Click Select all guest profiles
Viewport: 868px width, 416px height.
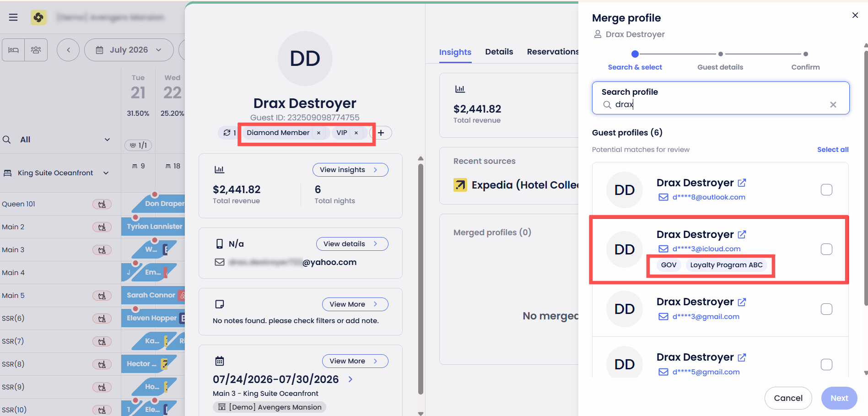point(833,150)
